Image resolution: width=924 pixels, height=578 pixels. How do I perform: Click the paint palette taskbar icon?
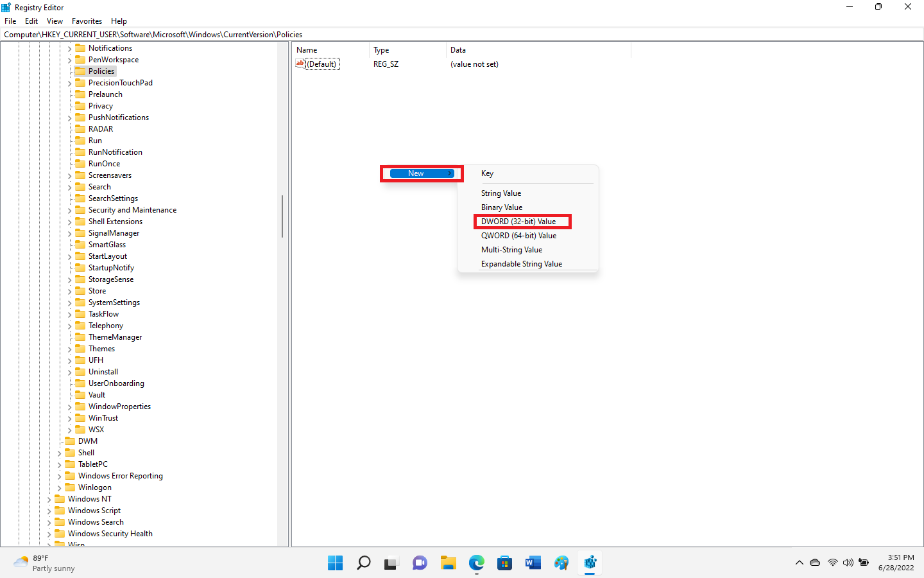click(x=561, y=563)
